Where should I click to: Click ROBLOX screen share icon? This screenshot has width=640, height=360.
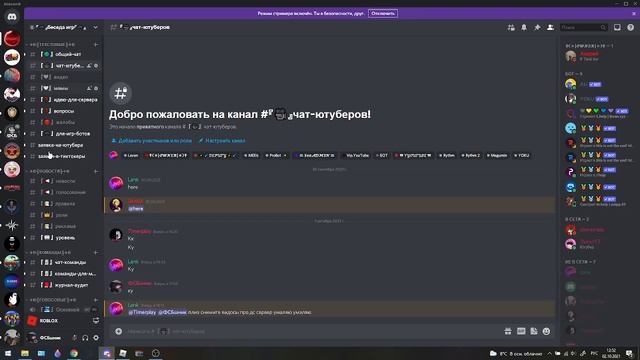click(96, 321)
